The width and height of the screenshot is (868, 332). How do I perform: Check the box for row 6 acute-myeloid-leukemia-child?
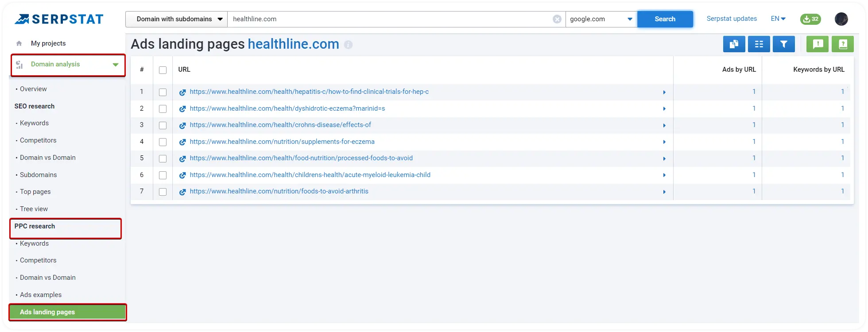point(163,175)
